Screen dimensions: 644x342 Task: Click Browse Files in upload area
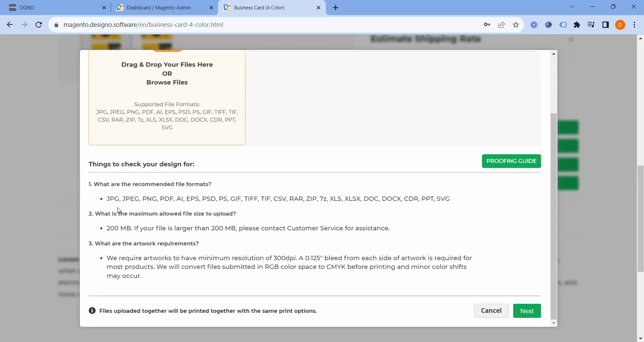[x=167, y=82]
